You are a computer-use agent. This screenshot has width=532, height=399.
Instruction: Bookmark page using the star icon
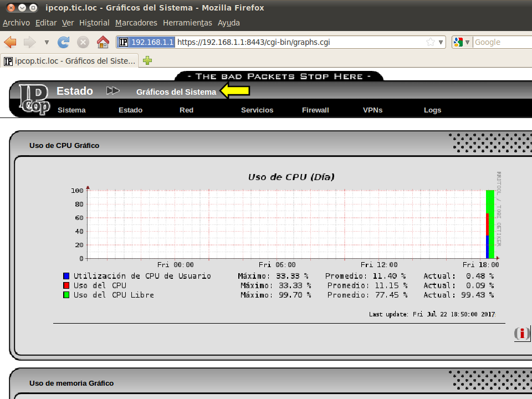[x=431, y=42]
